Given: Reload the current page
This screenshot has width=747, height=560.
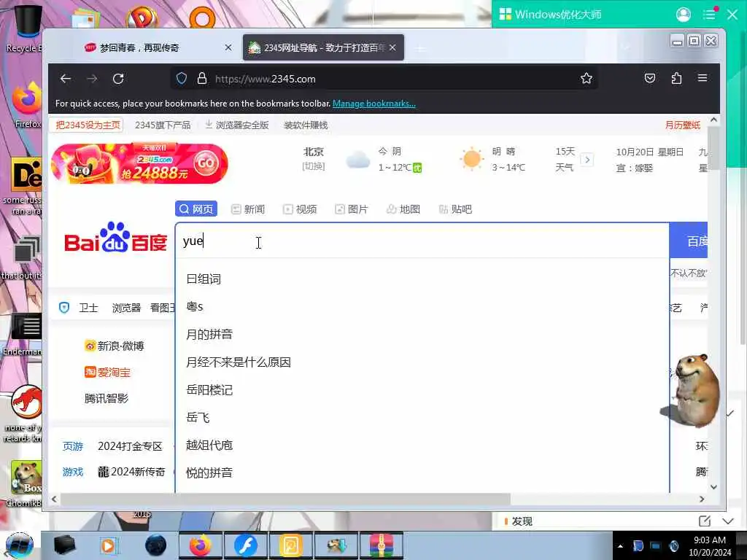Looking at the screenshot, I should tap(118, 79).
